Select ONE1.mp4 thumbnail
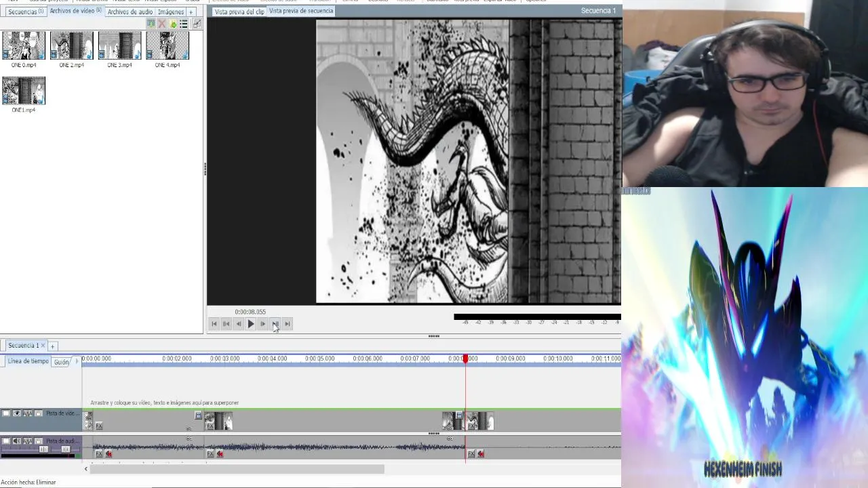 pos(24,90)
